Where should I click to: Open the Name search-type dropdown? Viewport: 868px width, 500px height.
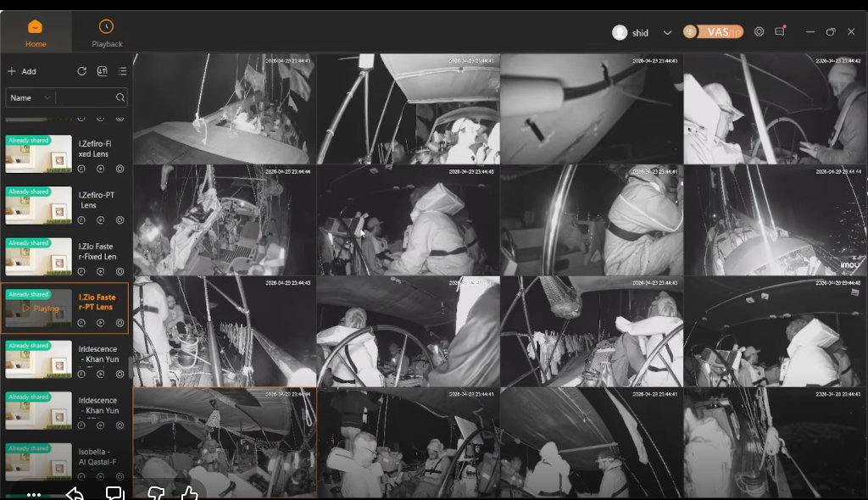(x=30, y=98)
